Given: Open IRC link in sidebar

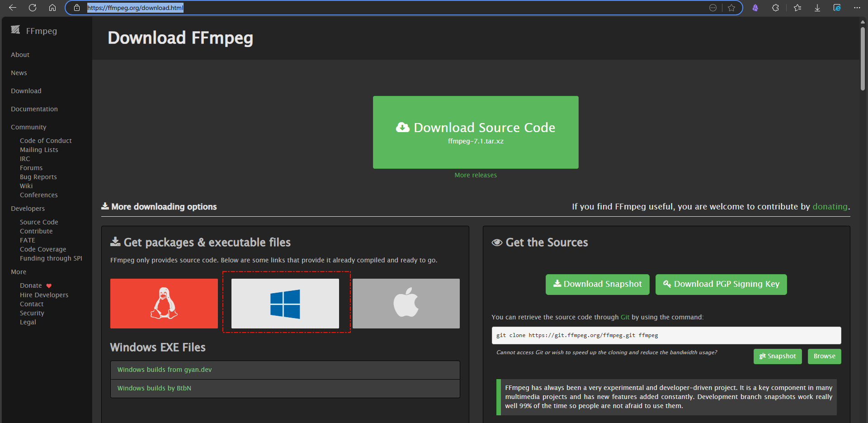Looking at the screenshot, I should click(x=25, y=159).
